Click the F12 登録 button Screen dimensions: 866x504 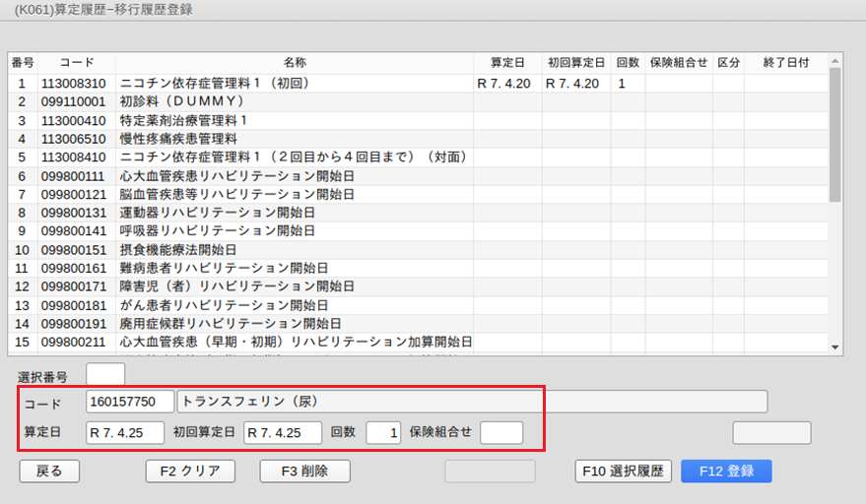coord(725,472)
